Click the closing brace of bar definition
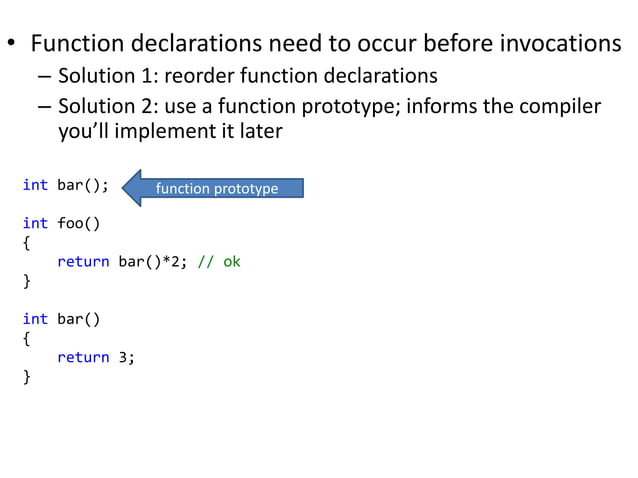The height and width of the screenshot is (478, 638). [x=27, y=377]
